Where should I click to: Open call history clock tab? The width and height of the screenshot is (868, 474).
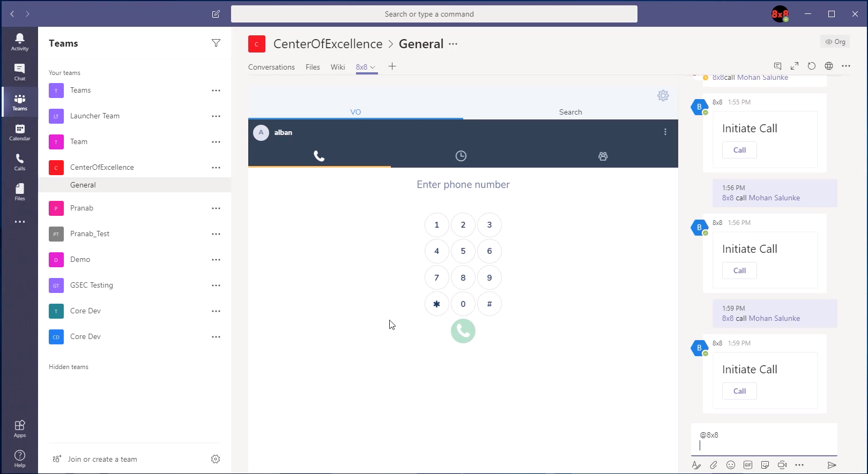tap(461, 156)
